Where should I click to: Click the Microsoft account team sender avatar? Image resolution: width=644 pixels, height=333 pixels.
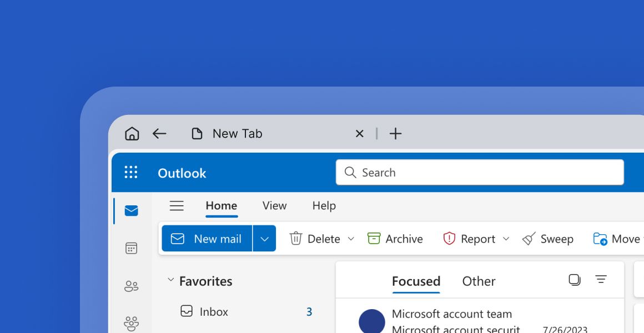click(372, 321)
